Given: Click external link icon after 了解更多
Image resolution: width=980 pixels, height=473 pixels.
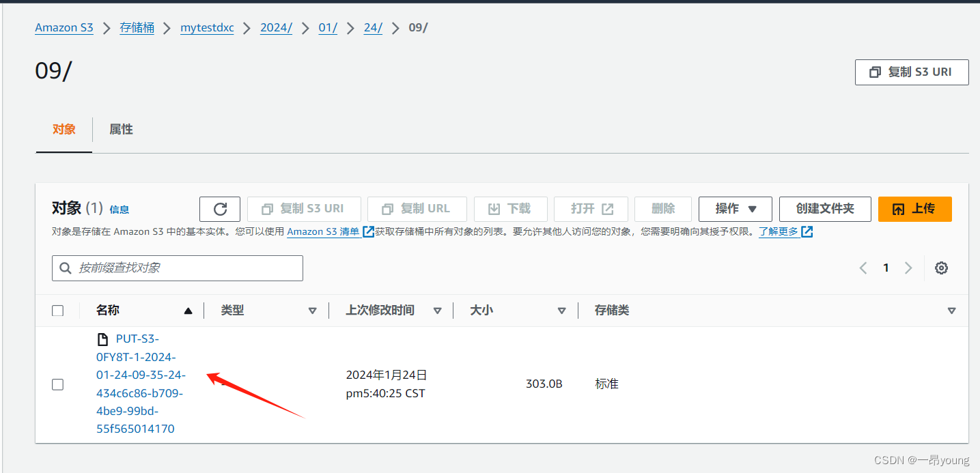Looking at the screenshot, I should (807, 231).
